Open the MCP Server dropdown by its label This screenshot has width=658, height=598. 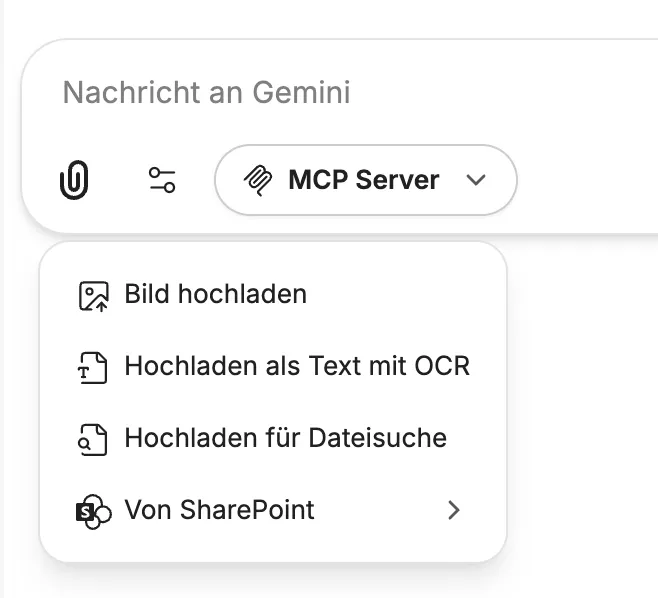point(363,181)
